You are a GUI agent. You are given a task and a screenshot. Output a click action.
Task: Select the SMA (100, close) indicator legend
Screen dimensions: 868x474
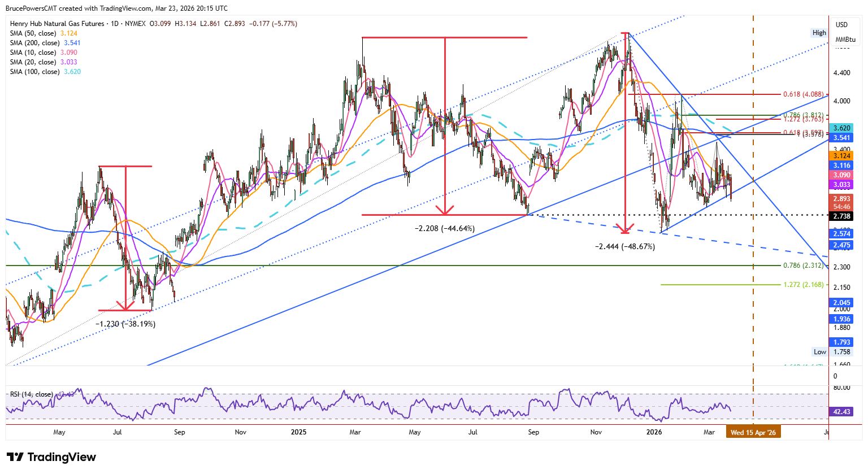[x=45, y=72]
